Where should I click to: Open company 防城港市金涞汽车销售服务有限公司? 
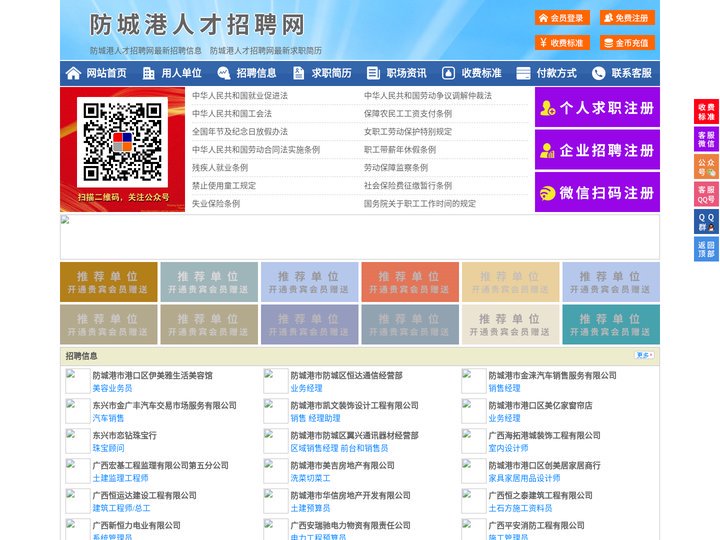pos(552,376)
